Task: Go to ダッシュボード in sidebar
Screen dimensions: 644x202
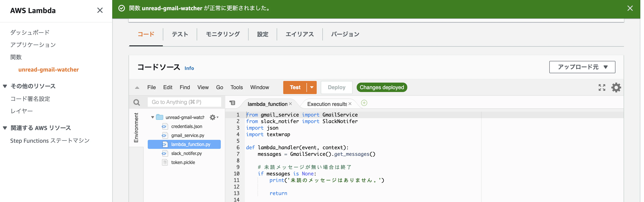Action: coord(30,33)
